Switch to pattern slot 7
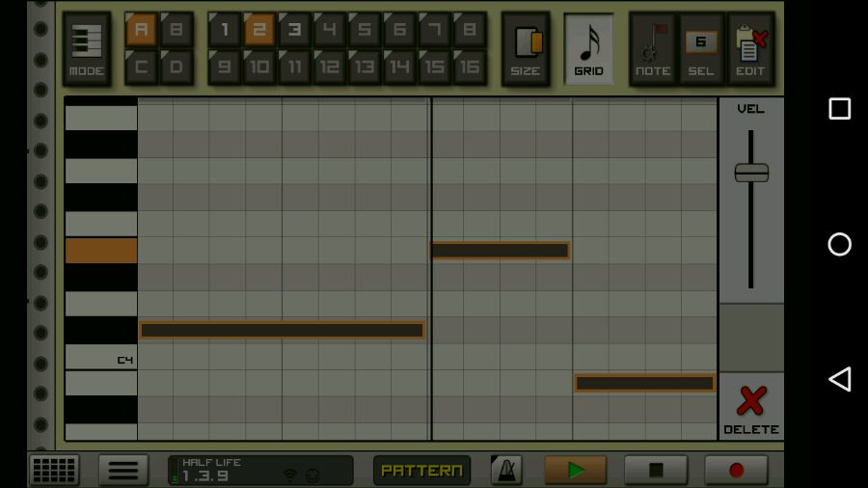 pyautogui.click(x=435, y=30)
